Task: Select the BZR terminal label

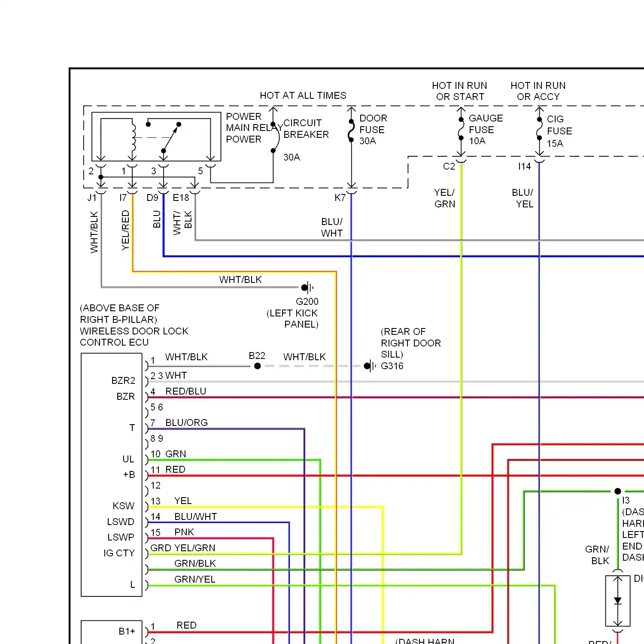Action: (126, 397)
